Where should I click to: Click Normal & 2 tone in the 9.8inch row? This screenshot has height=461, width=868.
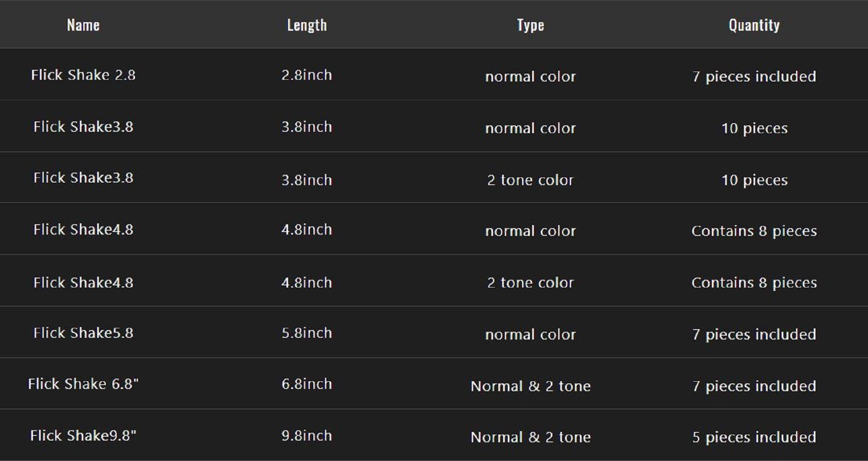pos(530,437)
